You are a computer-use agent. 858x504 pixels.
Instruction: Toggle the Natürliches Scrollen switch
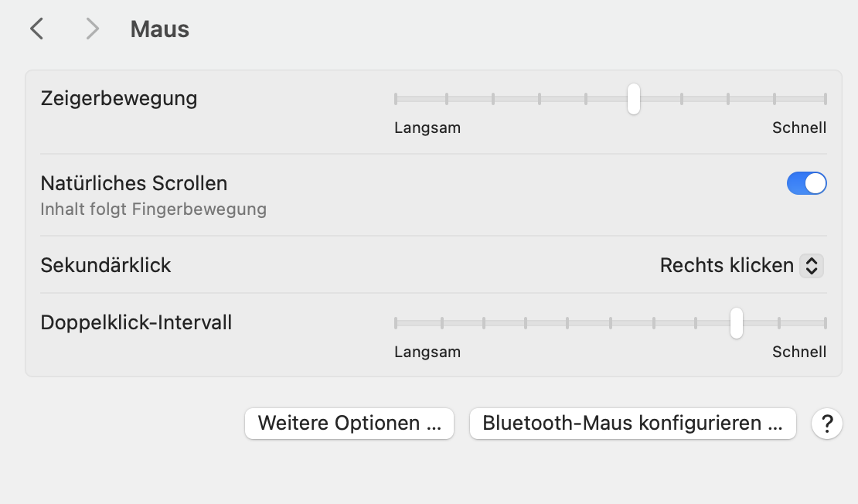pyautogui.click(x=806, y=183)
